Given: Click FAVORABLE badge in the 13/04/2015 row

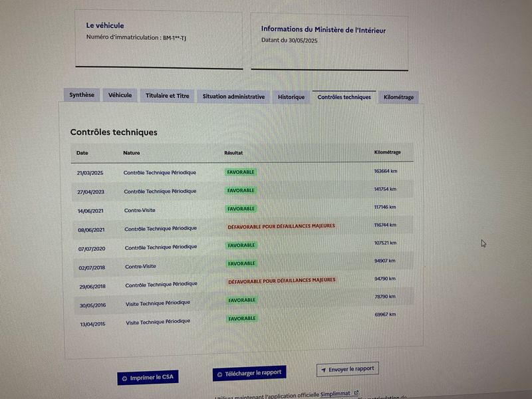Looking at the screenshot, I should click(242, 319).
